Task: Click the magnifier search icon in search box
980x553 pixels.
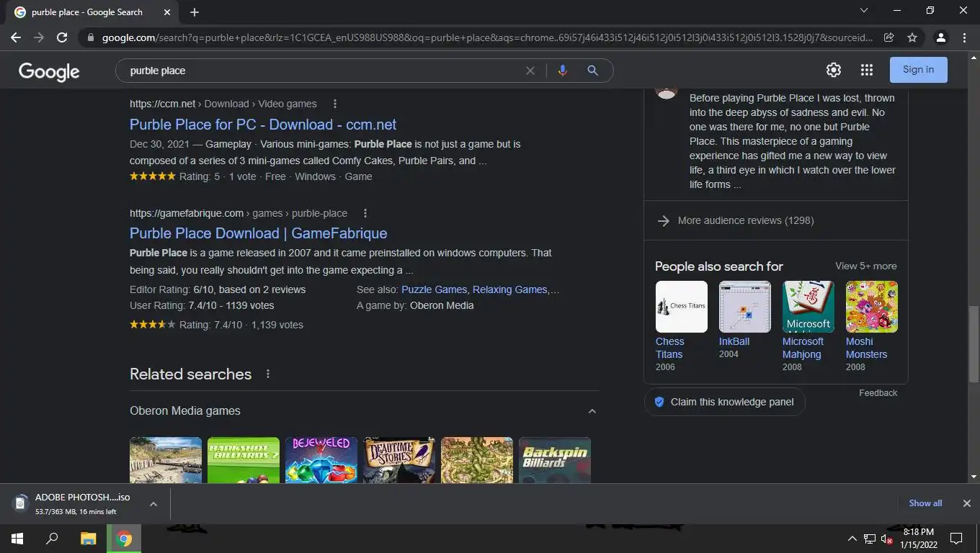Action: pyautogui.click(x=592, y=71)
